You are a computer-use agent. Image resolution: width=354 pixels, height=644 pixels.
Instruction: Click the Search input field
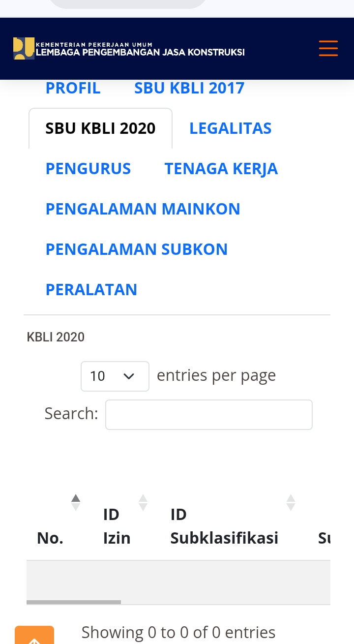[209, 415]
